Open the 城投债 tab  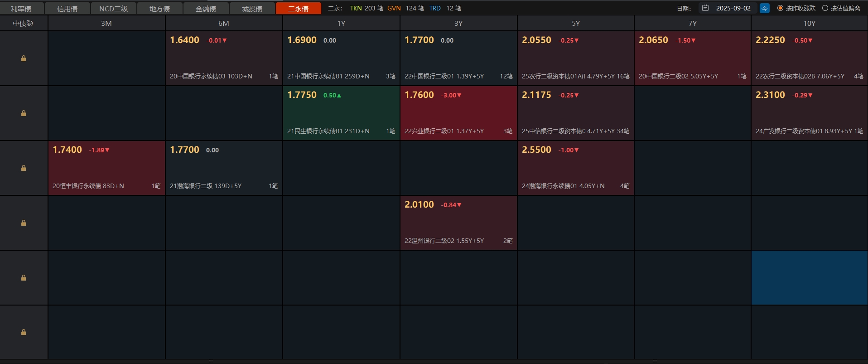[x=252, y=9]
